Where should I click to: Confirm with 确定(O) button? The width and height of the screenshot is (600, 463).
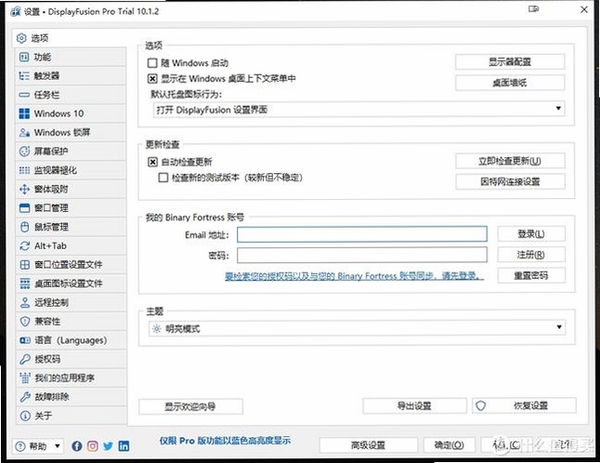(x=449, y=445)
